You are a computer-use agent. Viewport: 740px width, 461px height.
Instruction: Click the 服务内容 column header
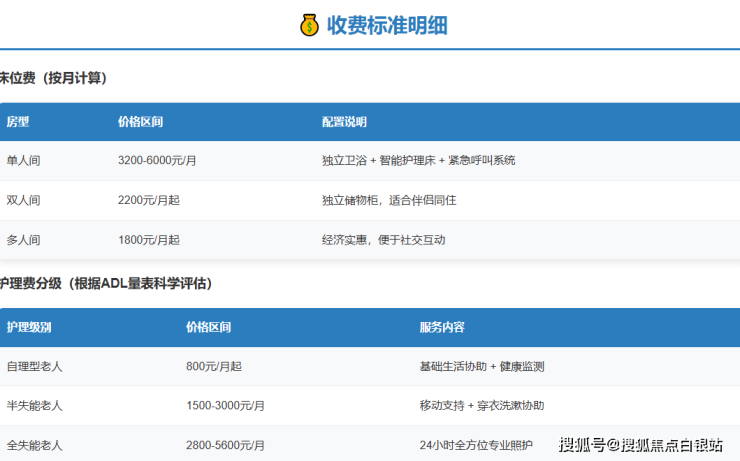pos(441,327)
